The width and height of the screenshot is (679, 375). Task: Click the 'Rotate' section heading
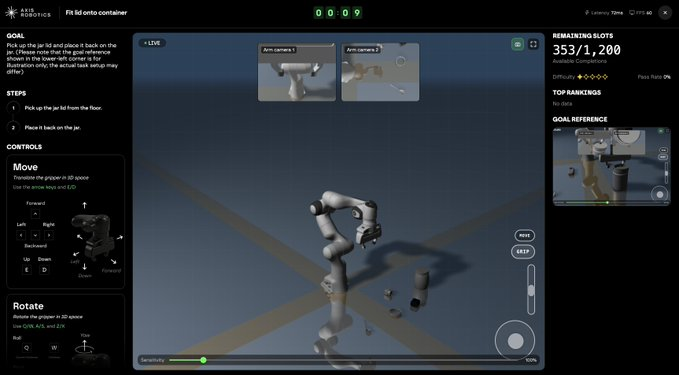28,306
